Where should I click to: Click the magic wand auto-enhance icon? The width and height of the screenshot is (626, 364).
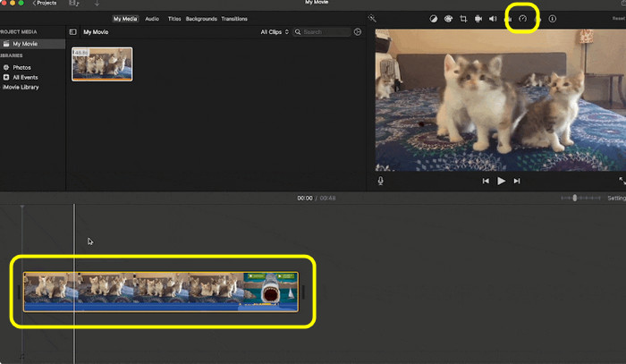pyautogui.click(x=372, y=19)
